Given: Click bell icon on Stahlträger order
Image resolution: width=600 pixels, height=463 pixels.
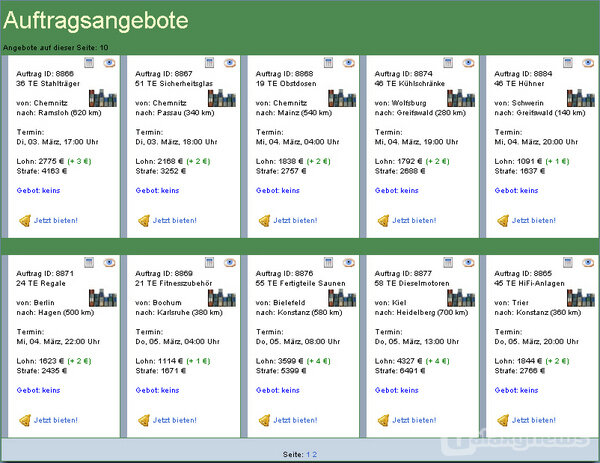Looking at the screenshot, I should coord(25,221).
